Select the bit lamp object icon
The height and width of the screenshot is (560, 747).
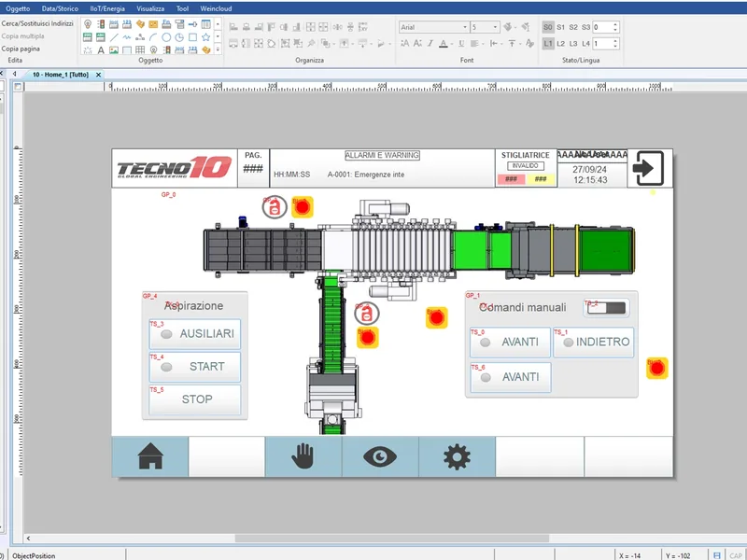point(88,24)
